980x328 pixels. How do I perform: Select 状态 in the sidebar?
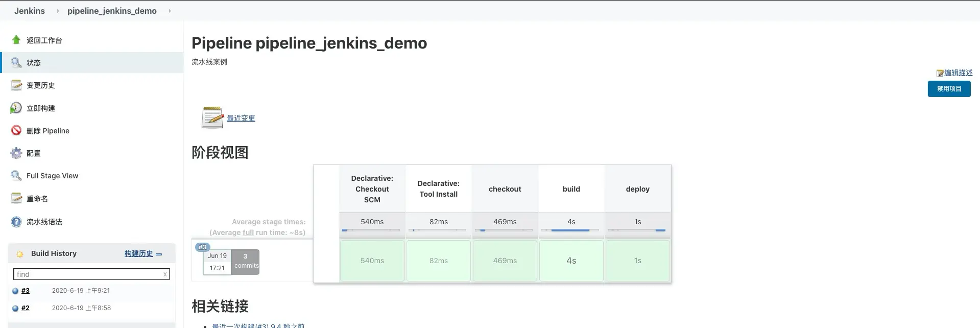coord(34,63)
